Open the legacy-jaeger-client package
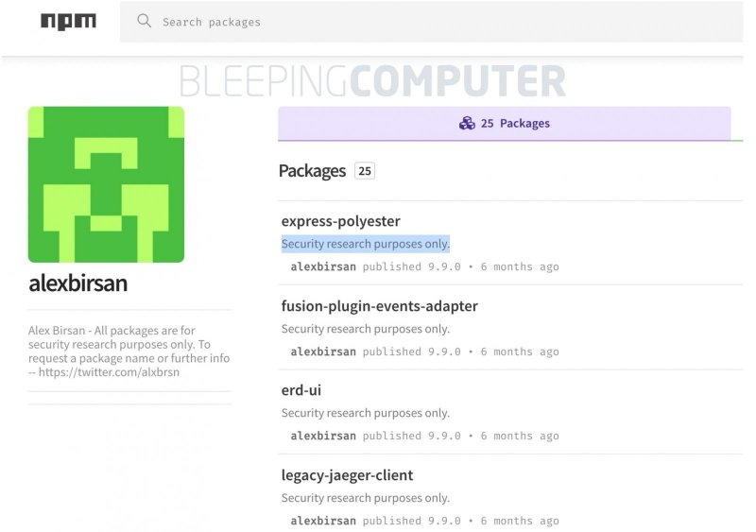Screen dimensions: 756x532 point(347,475)
